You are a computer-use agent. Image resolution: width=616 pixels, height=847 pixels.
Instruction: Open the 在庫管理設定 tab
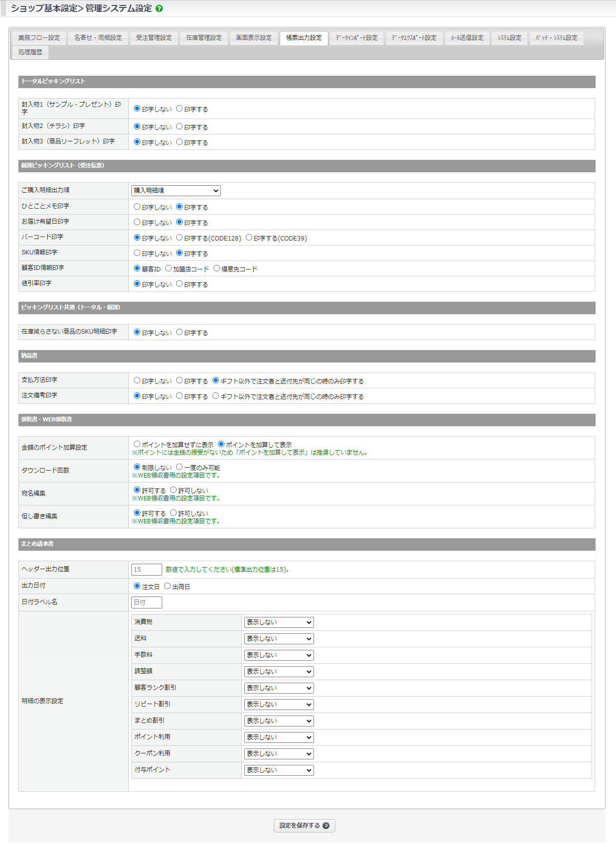(204, 38)
